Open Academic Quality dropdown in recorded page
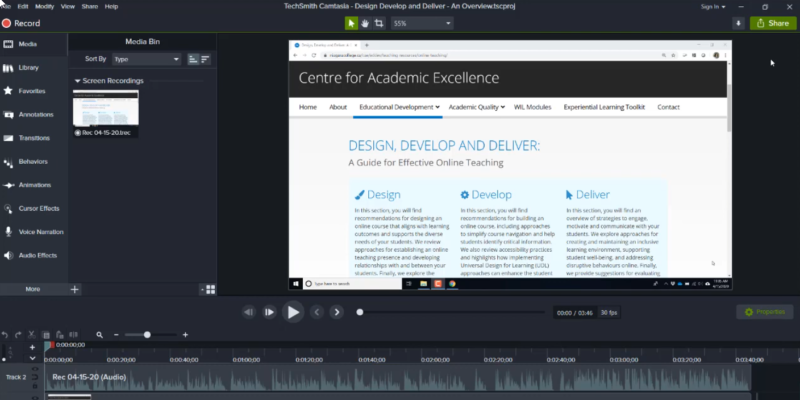This screenshot has width=800, height=400. (x=477, y=107)
